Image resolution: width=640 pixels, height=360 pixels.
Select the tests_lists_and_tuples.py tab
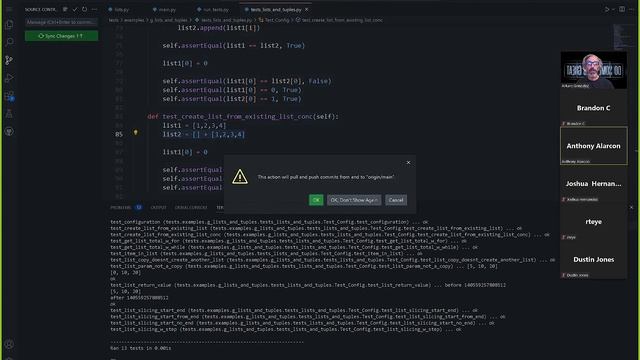click(x=273, y=9)
